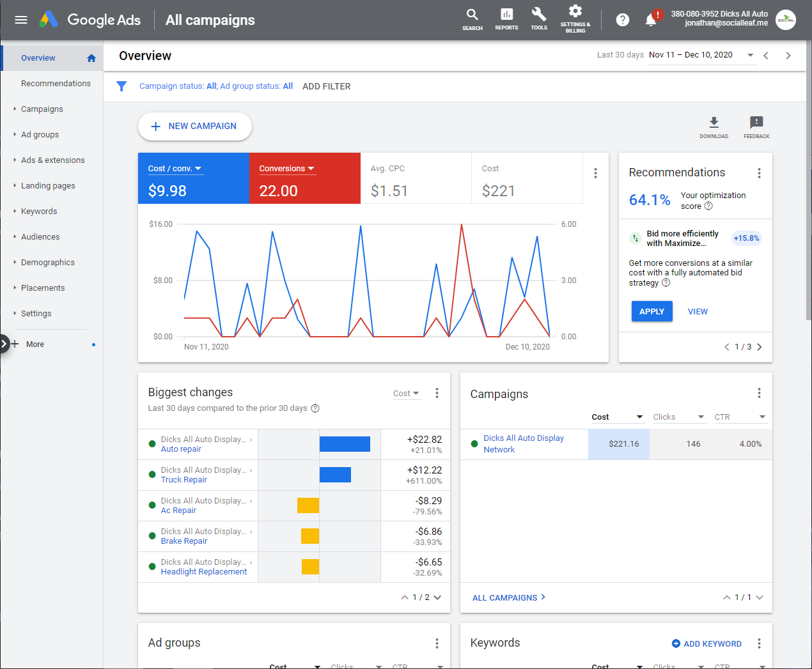Select Audiences in sidebar
This screenshot has height=669, width=812.
(x=40, y=237)
